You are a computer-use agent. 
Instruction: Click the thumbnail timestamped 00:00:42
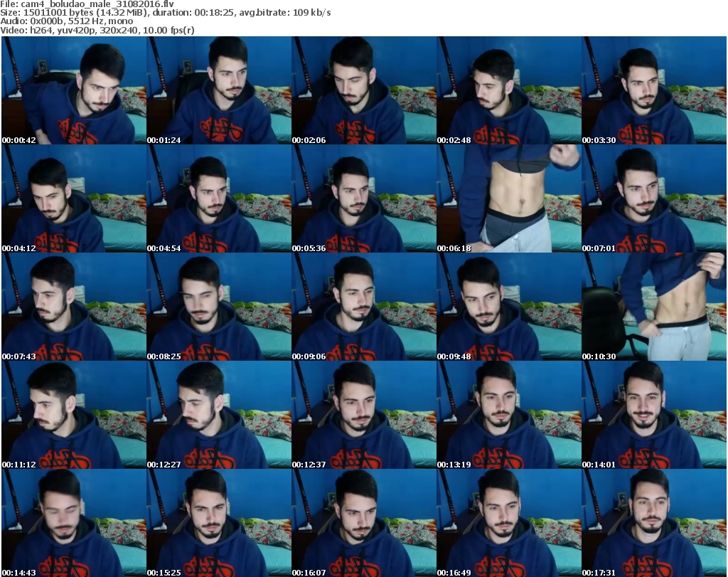pos(74,90)
